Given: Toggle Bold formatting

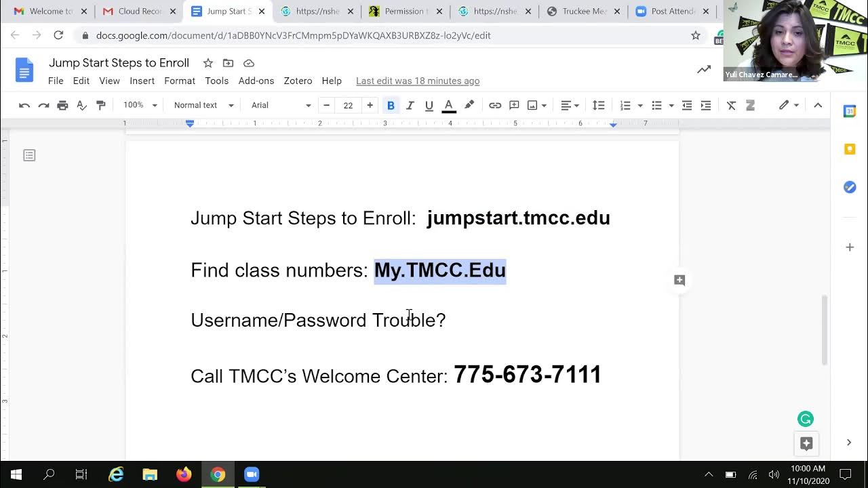Looking at the screenshot, I should tap(391, 105).
